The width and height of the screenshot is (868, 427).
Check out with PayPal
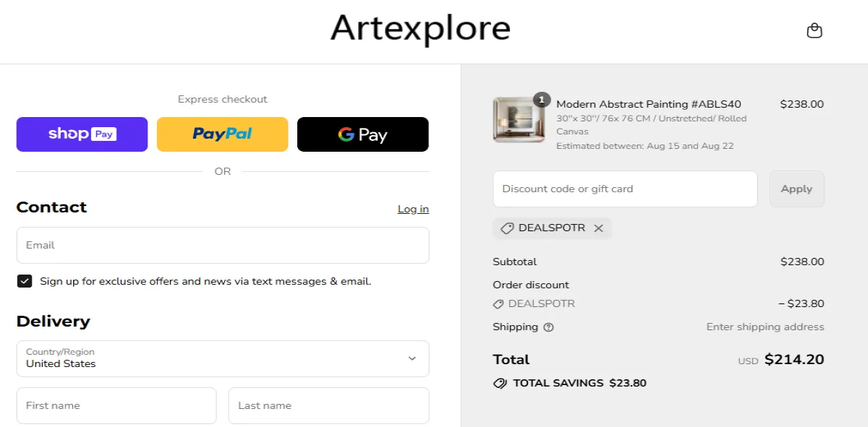point(222,134)
